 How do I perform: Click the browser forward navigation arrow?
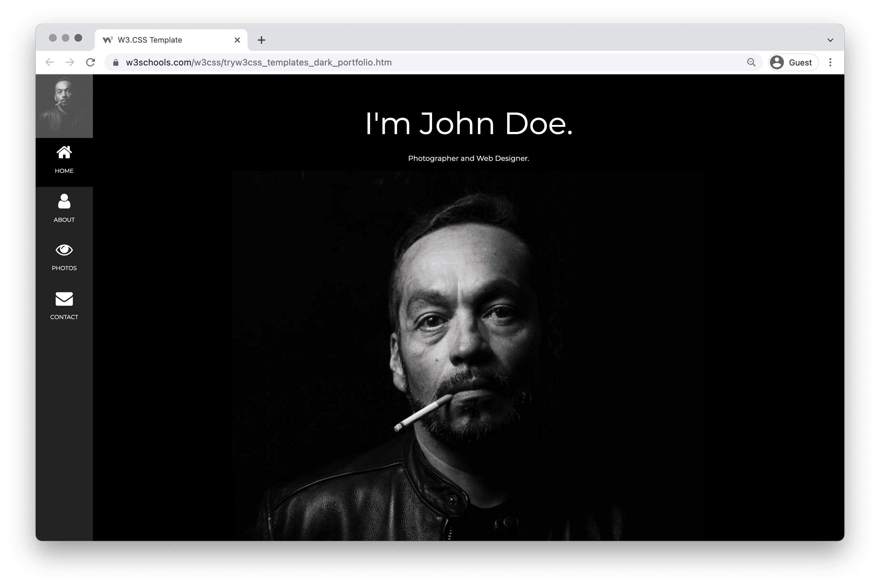(x=71, y=62)
